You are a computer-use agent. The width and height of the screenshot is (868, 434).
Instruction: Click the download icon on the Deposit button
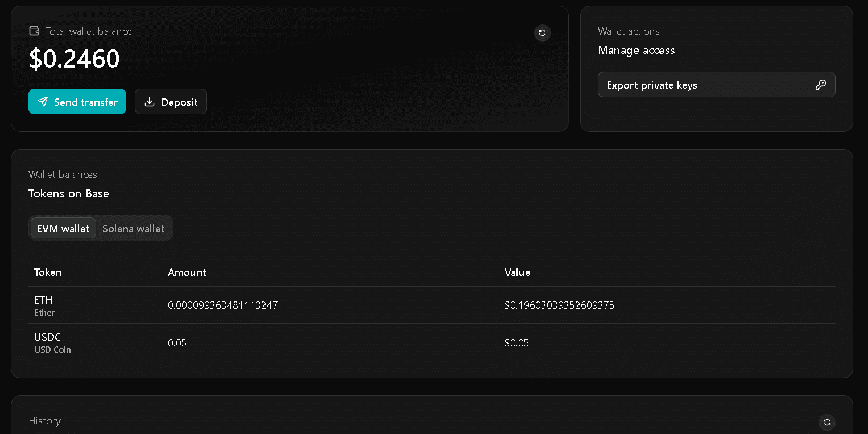pyautogui.click(x=150, y=102)
